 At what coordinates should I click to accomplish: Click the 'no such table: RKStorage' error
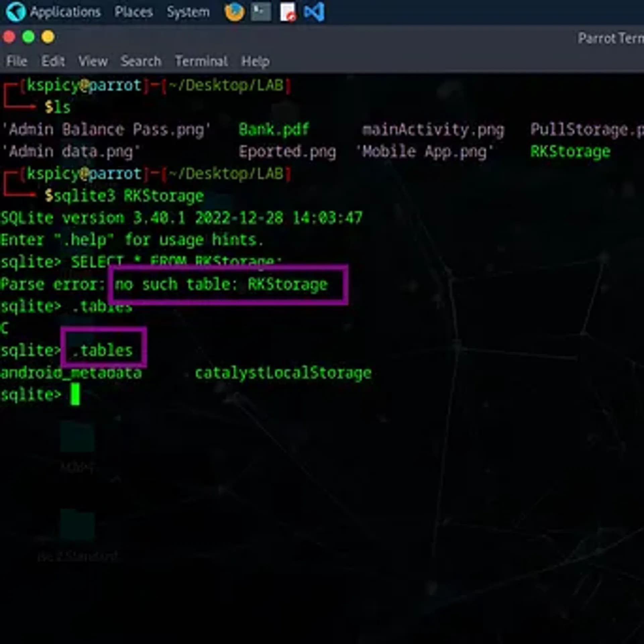coord(221,285)
